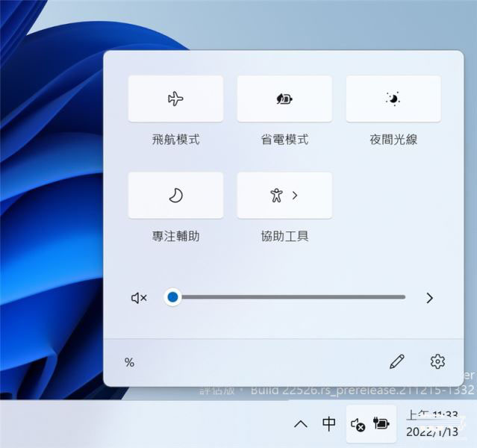Click the battery charging tray icon
The width and height of the screenshot is (477, 448).
[381, 424]
